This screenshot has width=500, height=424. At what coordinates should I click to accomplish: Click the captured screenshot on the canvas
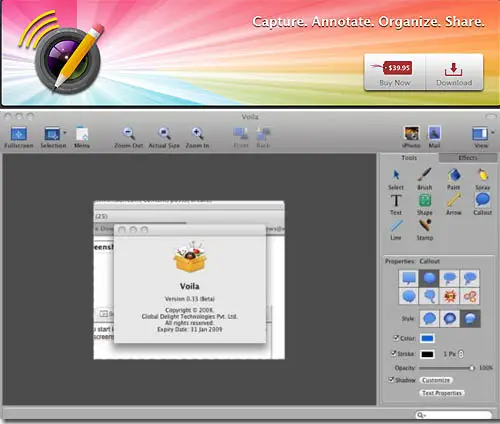click(189, 280)
